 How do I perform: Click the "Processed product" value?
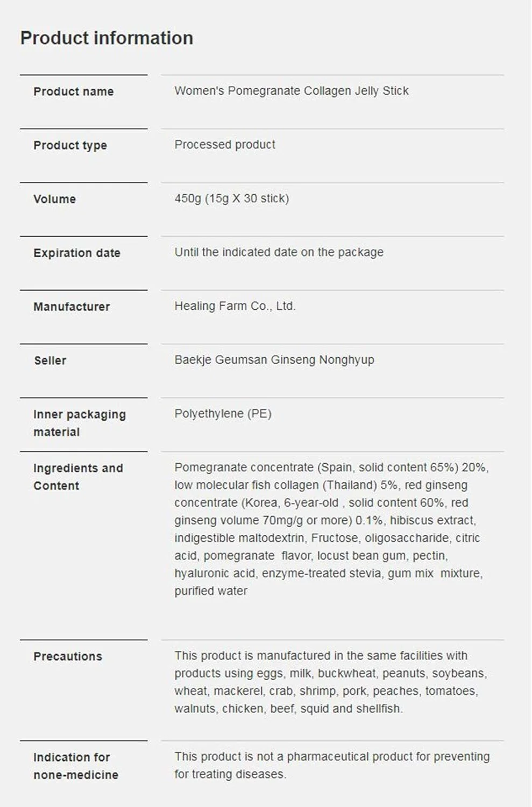coord(224,145)
